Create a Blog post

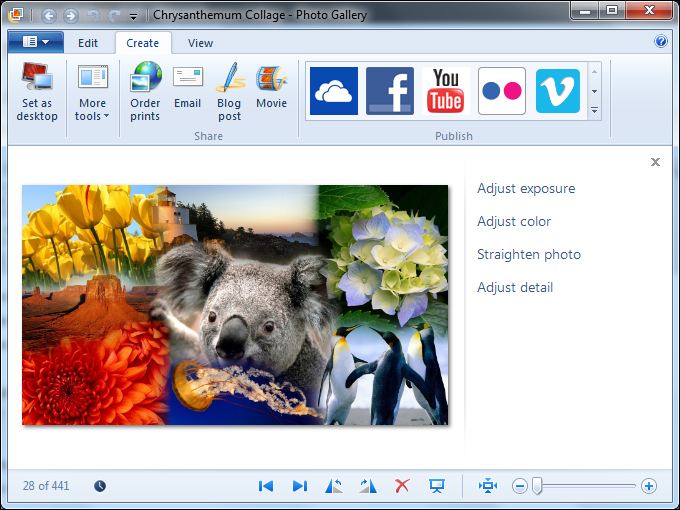229,92
